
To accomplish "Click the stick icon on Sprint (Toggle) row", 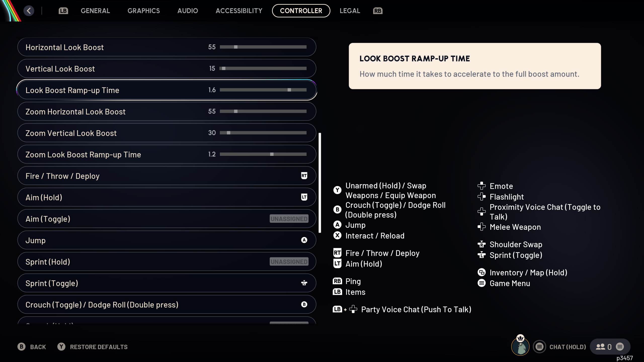I will (x=304, y=283).
